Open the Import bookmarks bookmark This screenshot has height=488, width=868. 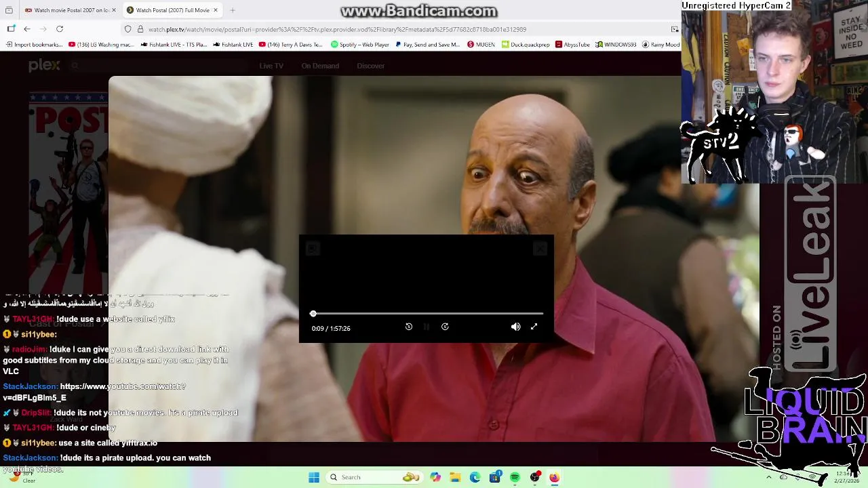coord(34,45)
